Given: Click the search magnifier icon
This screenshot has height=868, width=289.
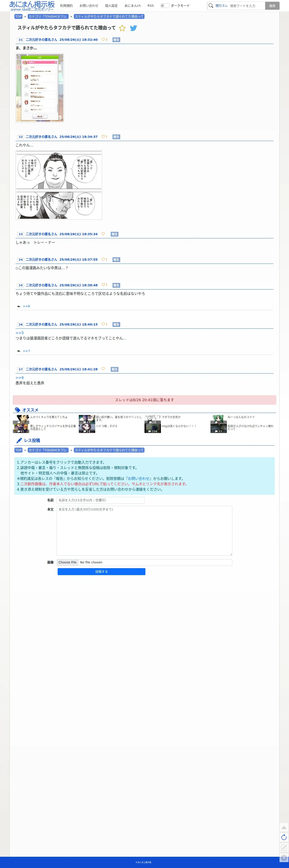Looking at the screenshot, I should (x=211, y=6).
